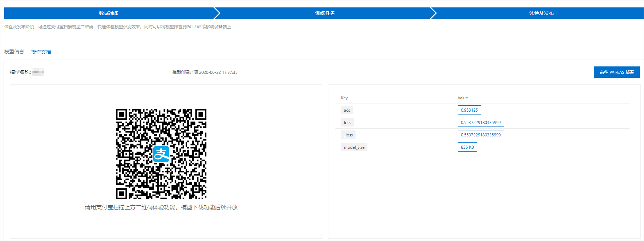Click the 体验及发布阶段 description text
The image size is (644, 241).
[x=118, y=27]
